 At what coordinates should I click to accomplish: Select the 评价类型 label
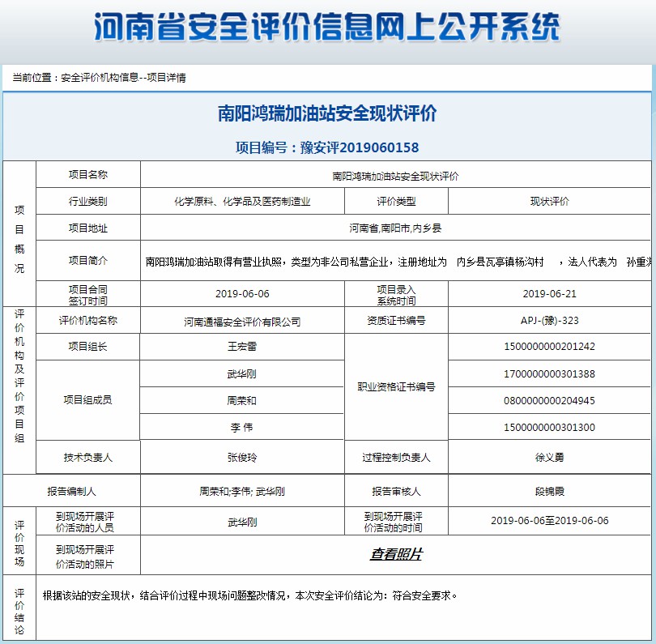pos(396,201)
